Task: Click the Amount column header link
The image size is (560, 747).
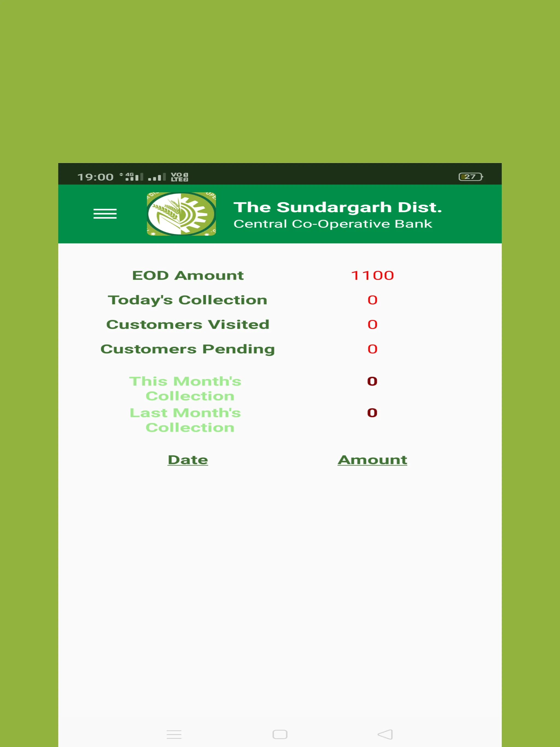Action: tap(372, 459)
